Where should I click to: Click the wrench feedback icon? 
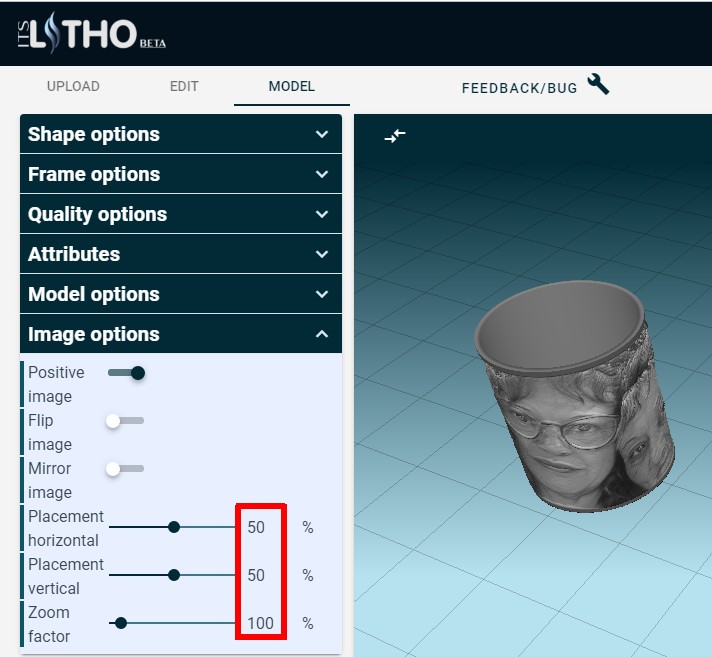tap(598, 84)
